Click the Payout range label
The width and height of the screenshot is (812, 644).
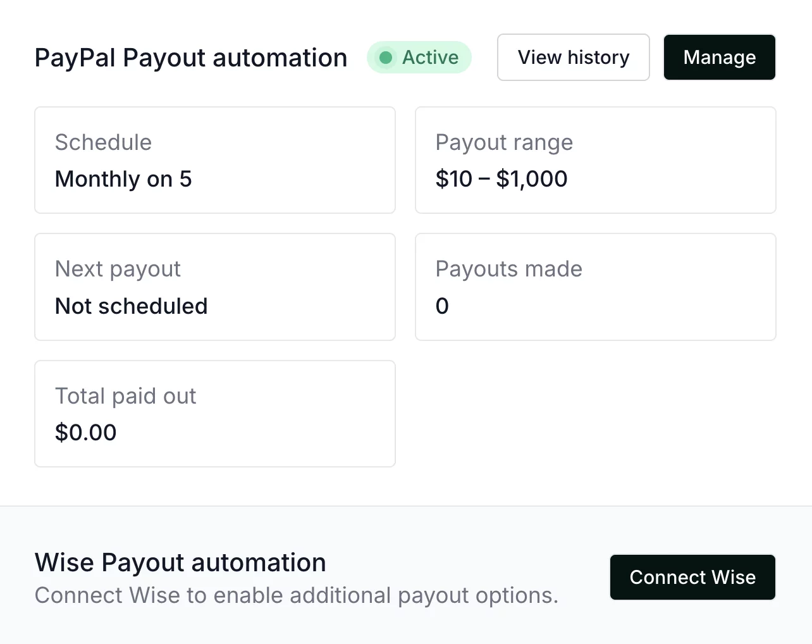504,142
